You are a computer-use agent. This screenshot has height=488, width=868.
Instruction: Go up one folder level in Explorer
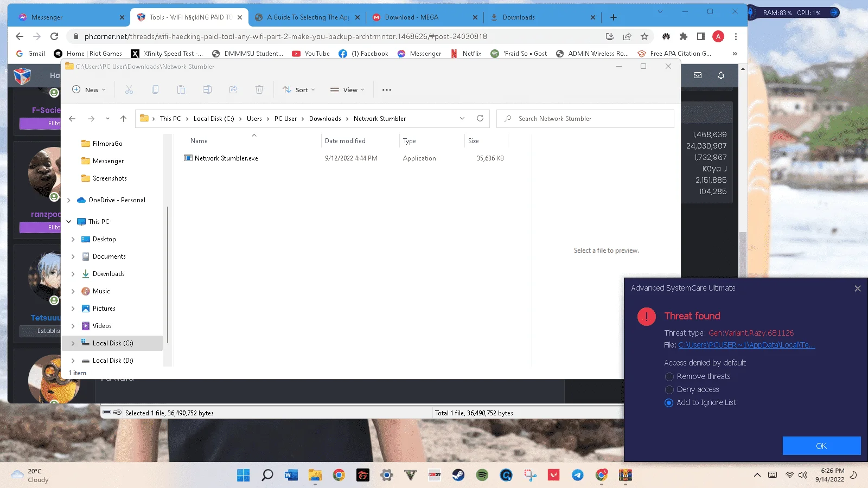[123, 119]
